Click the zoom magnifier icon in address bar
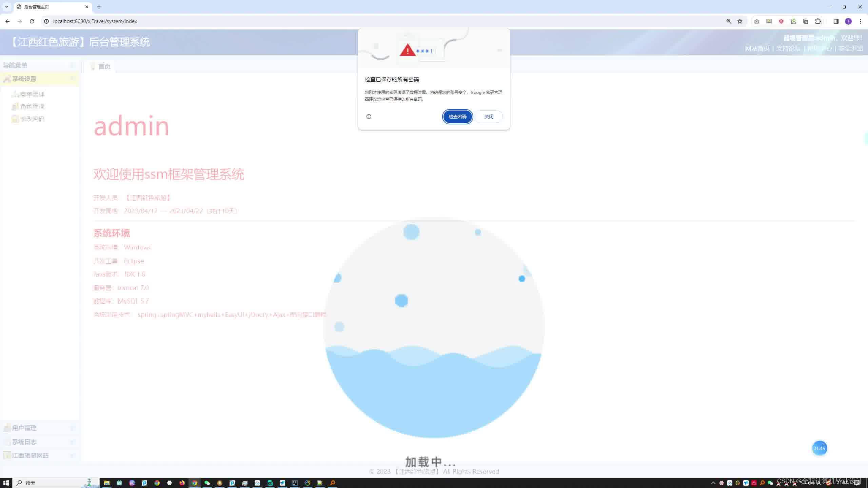This screenshot has height=488, width=868. coord(729,21)
